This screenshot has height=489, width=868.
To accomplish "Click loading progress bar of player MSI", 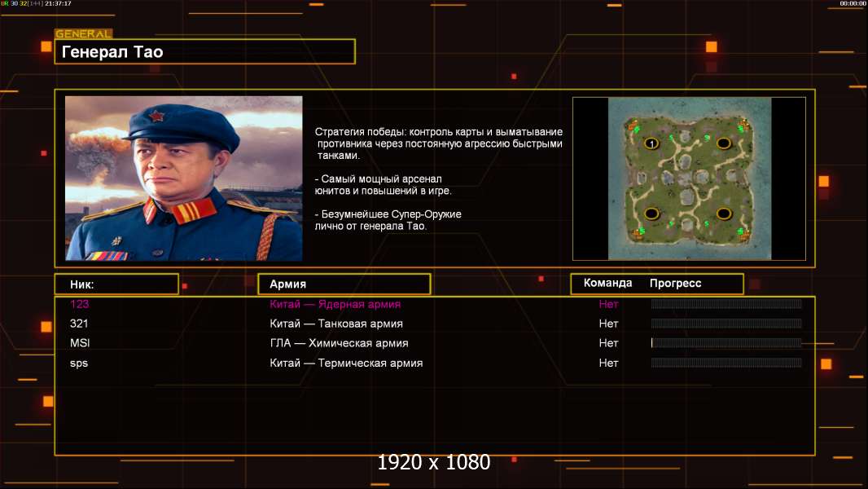I will [726, 343].
